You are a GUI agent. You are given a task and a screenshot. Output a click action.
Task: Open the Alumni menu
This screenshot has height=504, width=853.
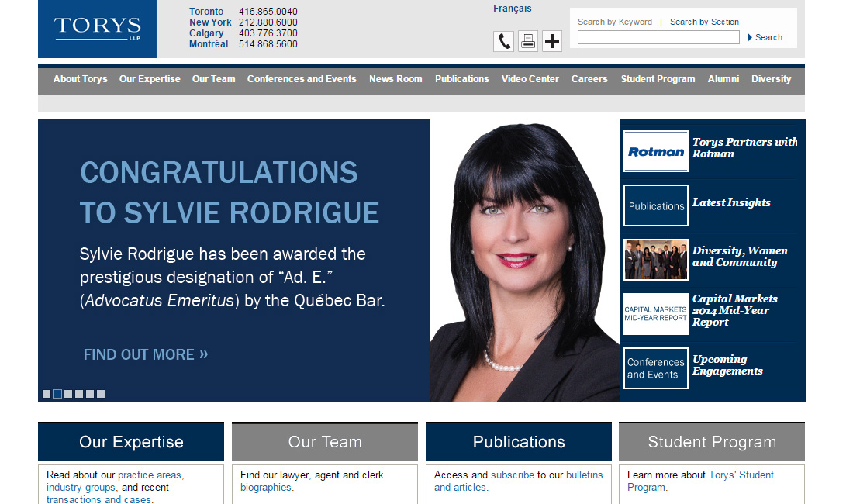tap(723, 79)
